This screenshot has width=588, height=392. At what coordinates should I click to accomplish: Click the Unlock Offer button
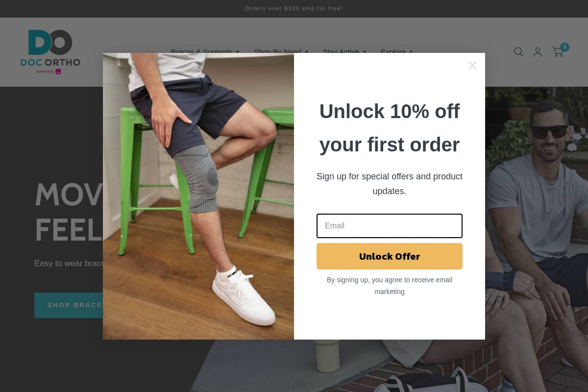pyautogui.click(x=390, y=256)
